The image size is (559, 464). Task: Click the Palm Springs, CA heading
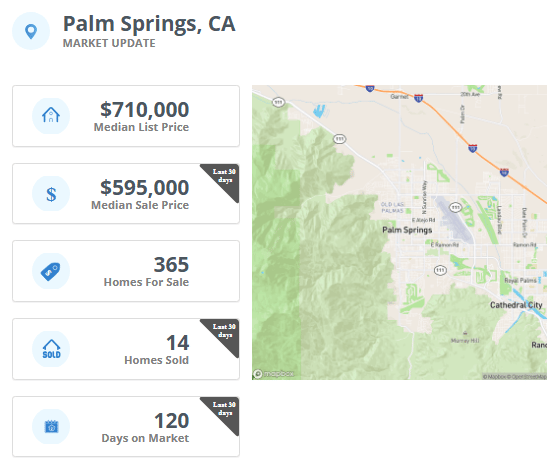(149, 24)
